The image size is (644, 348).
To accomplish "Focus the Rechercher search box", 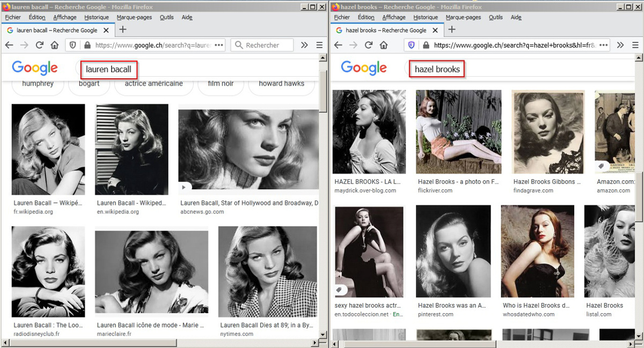I will pyautogui.click(x=262, y=45).
